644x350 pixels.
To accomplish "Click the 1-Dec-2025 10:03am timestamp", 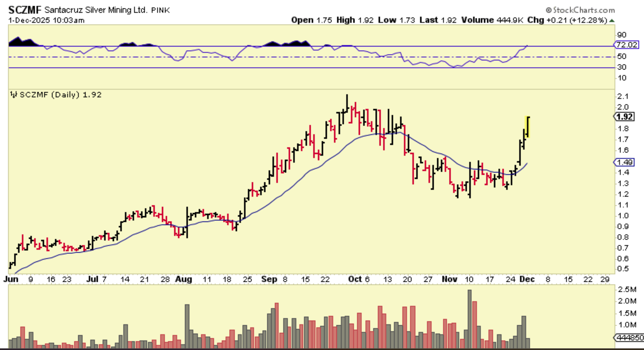I will [46, 20].
